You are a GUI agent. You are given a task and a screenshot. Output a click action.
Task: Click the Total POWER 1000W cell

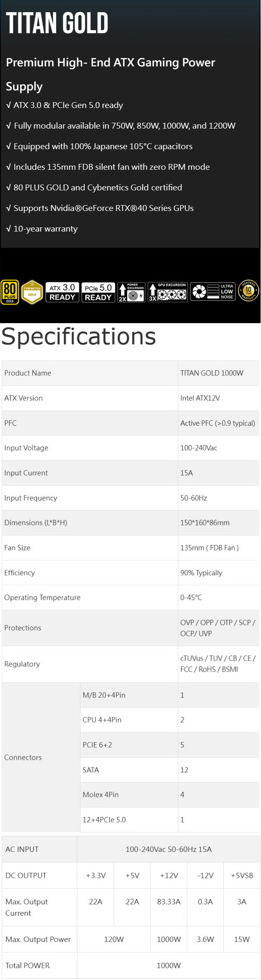169,965
